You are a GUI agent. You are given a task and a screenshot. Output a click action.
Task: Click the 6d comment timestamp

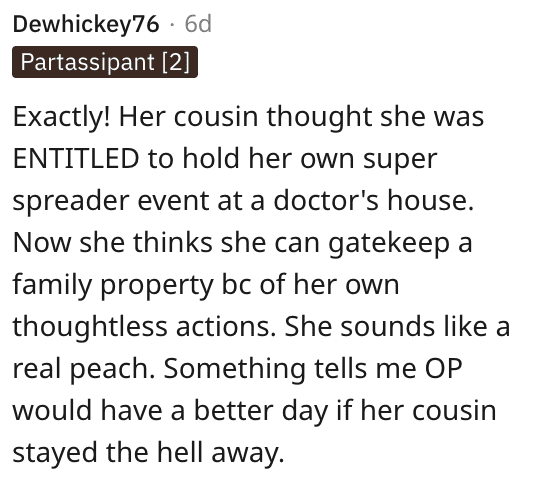(x=198, y=24)
